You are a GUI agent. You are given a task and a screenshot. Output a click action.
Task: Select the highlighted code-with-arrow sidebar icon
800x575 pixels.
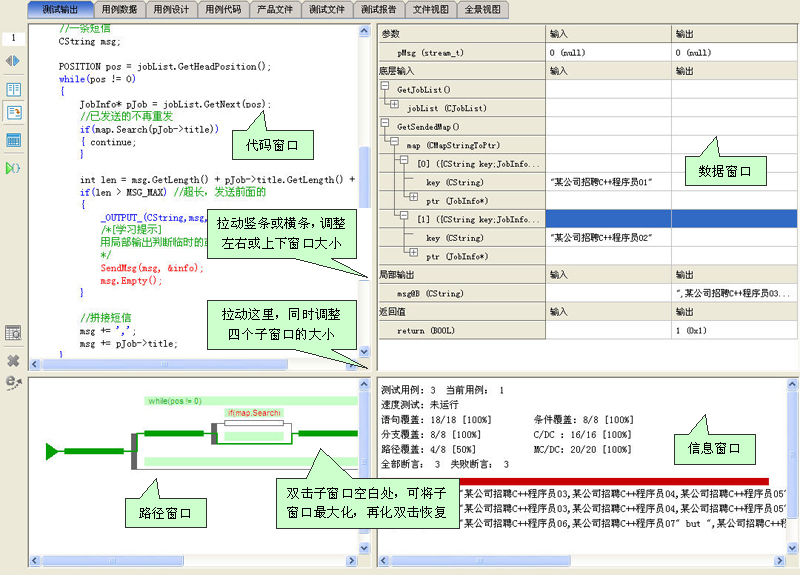coord(14,113)
